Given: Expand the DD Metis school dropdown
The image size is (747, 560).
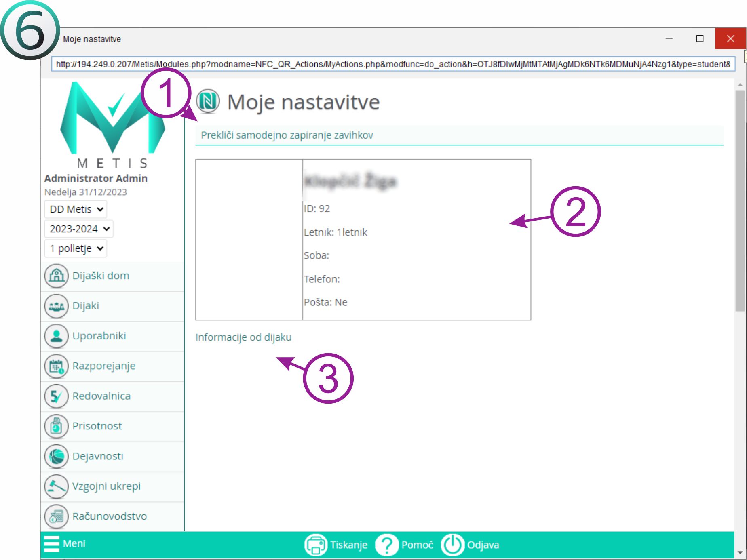Looking at the screenshot, I should [x=76, y=209].
